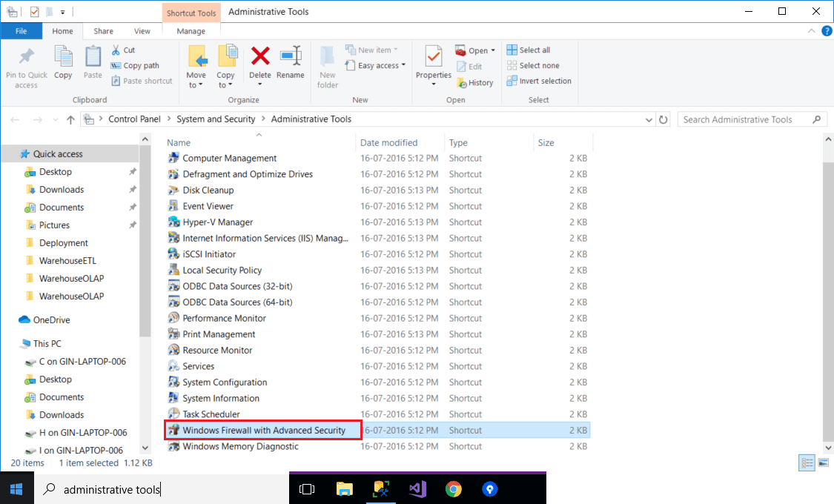Click the refresh button beside address bar
Screen dimensions: 834x504
tap(663, 119)
